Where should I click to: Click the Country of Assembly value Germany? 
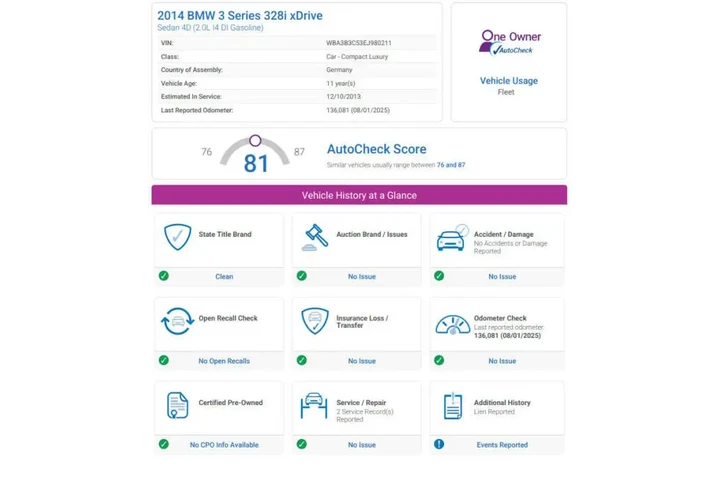(339, 70)
